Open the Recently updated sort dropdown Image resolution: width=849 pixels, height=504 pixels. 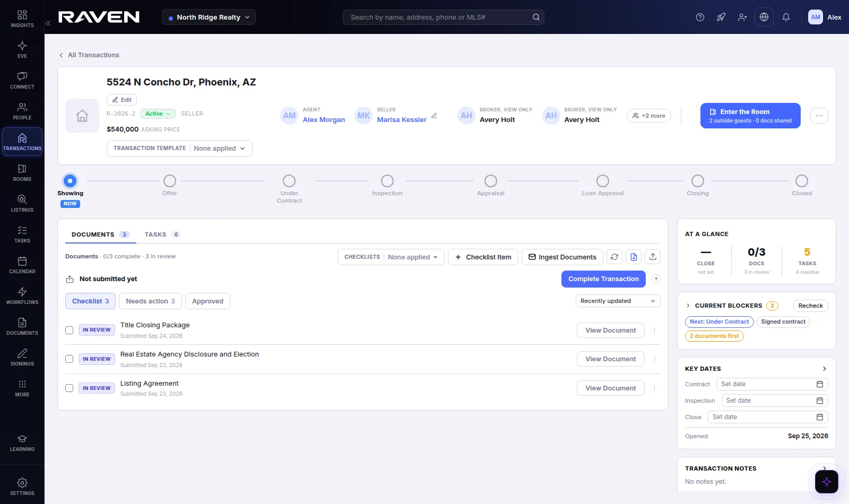[618, 301]
